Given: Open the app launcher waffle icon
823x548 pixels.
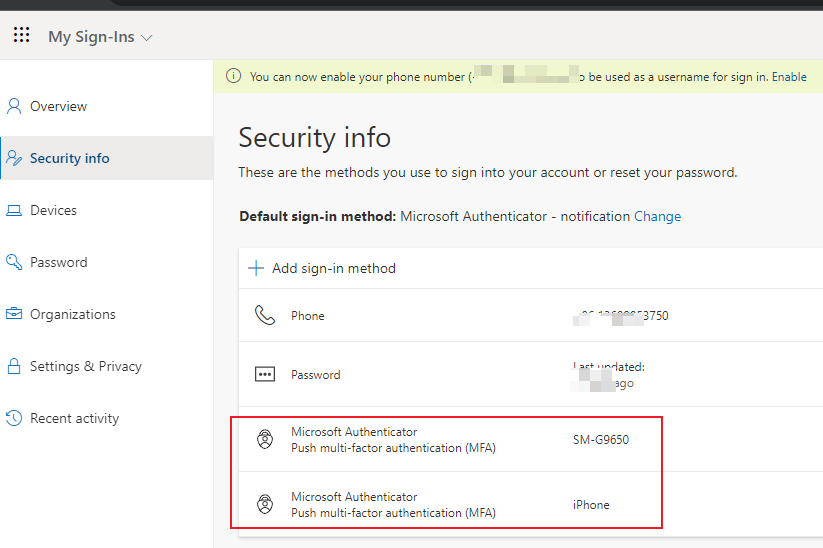Looking at the screenshot, I should coord(22,35).
